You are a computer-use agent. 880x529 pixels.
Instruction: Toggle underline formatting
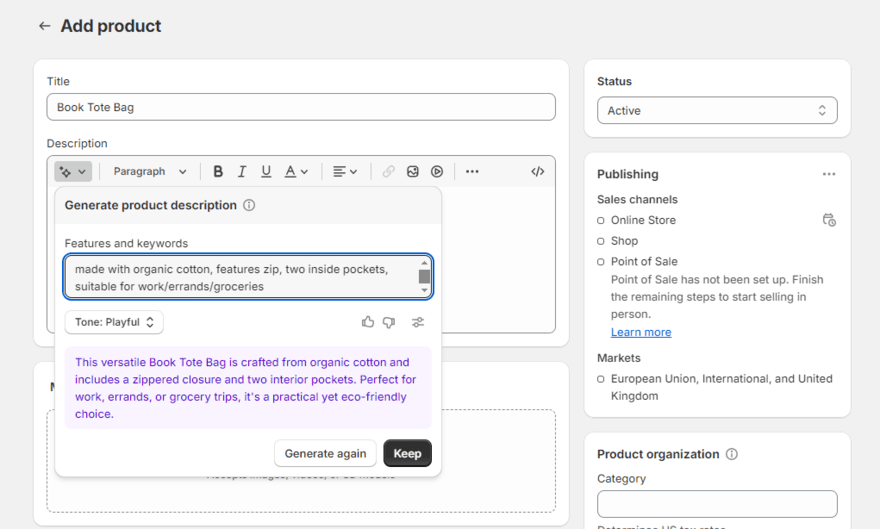266,172
